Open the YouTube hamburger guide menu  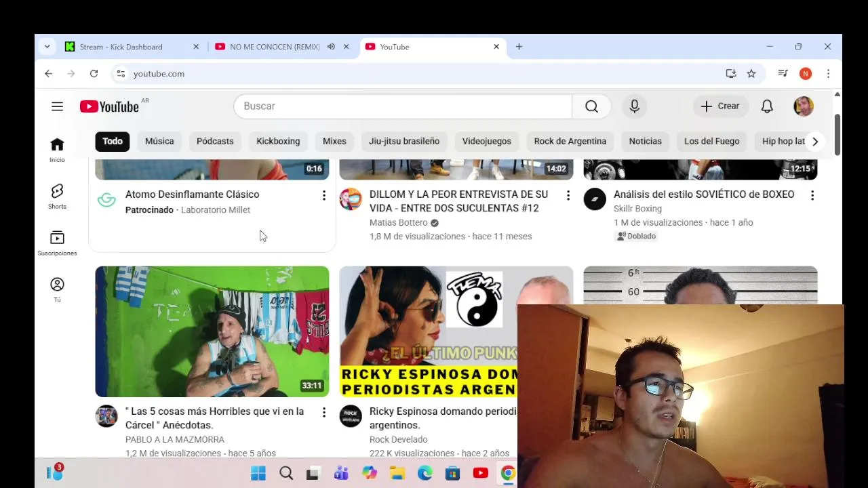click(x=57, y=106)
